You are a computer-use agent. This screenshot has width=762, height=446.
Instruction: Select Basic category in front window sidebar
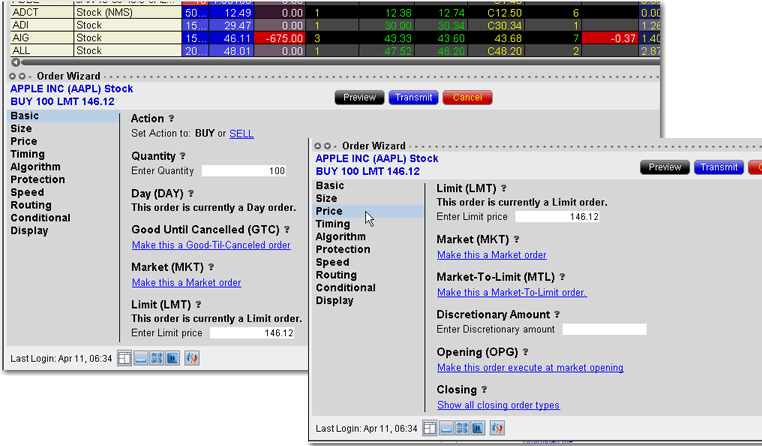click(330, 186)
